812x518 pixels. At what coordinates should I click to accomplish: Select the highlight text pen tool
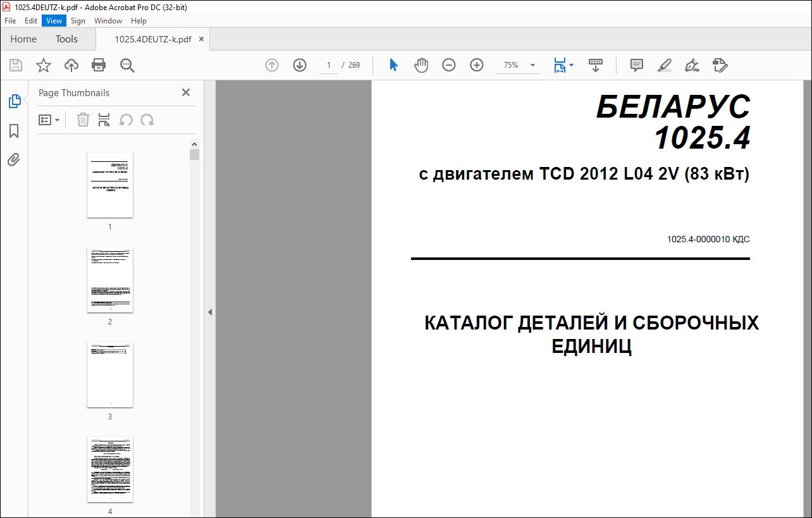pos(665,65)
